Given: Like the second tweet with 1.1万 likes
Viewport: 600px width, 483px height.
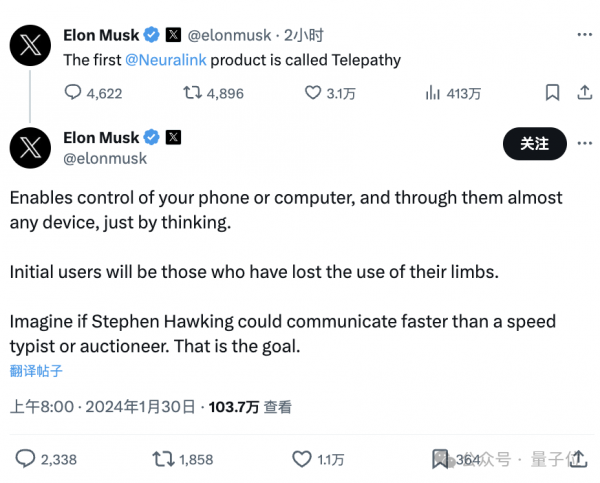Looking at the screenshot, I should [x=301, y=459].
